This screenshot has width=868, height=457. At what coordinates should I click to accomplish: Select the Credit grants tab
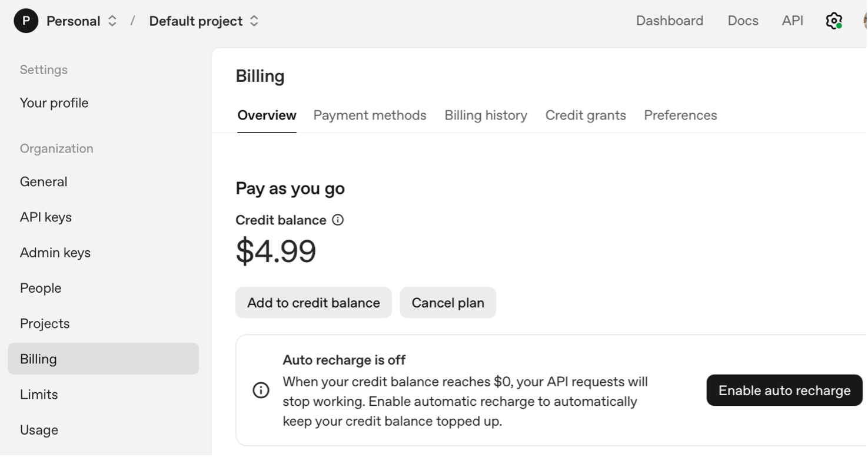[586, 115]
